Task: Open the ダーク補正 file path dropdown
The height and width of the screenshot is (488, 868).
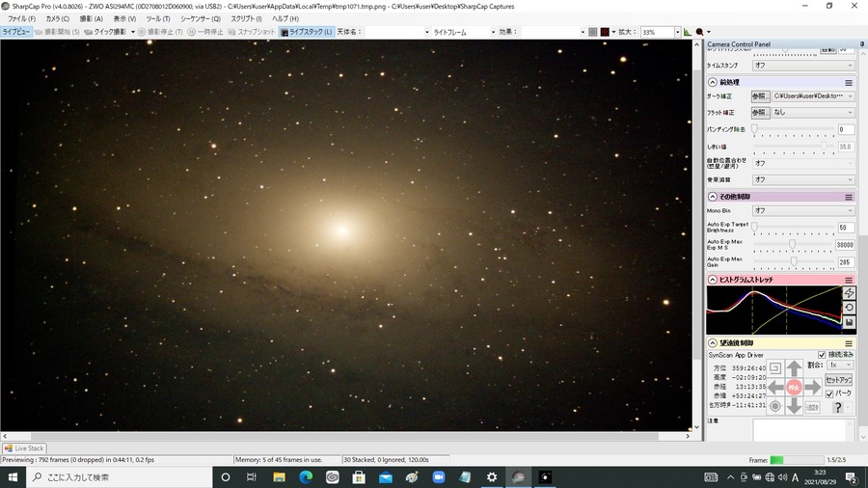Action: point(813,96)
